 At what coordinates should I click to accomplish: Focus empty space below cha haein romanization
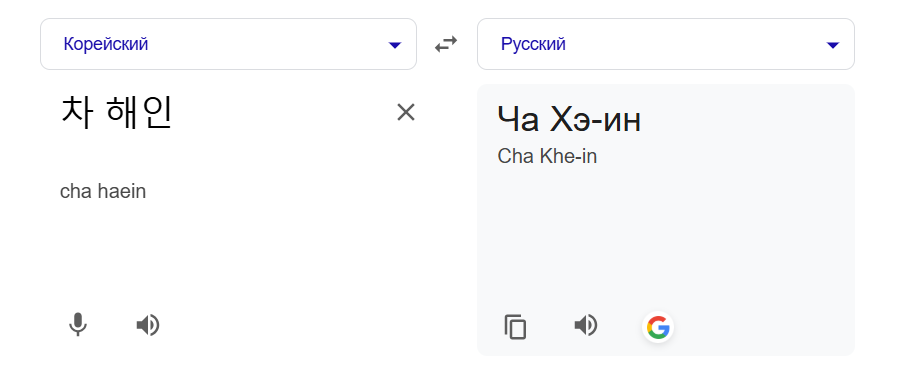228,252
